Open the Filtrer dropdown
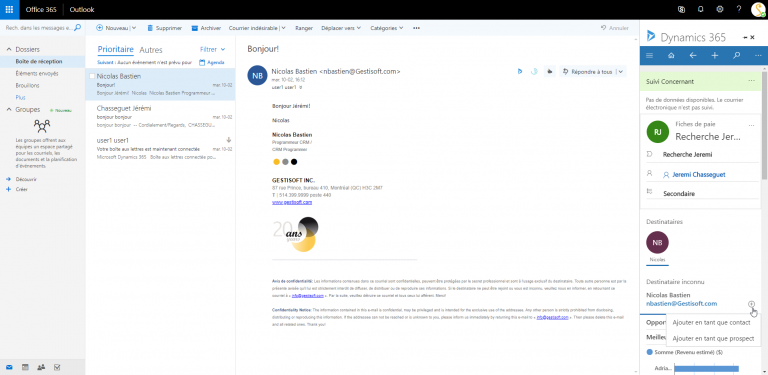The width and height of the screenshot is (768, 375). [213, 49]
